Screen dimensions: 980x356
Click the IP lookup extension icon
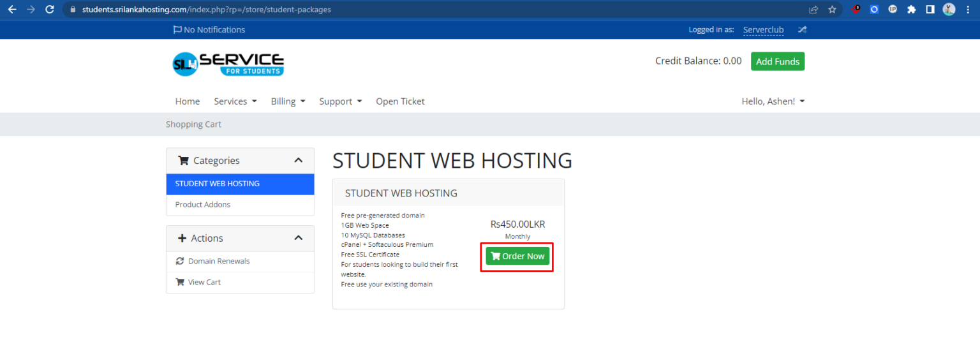[893, 10]
